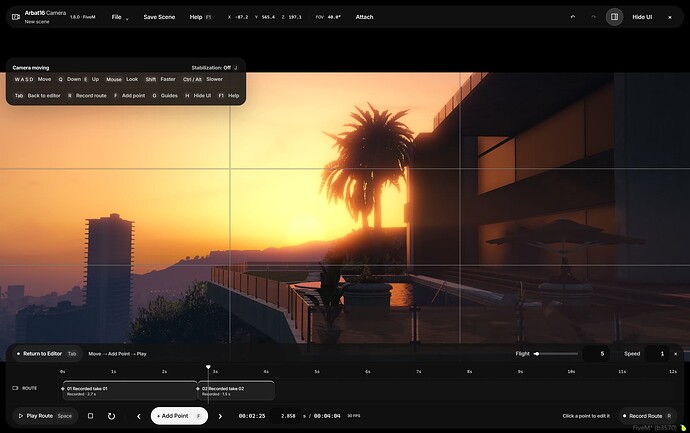Undo the last action with the left arrow

[573, 17]
